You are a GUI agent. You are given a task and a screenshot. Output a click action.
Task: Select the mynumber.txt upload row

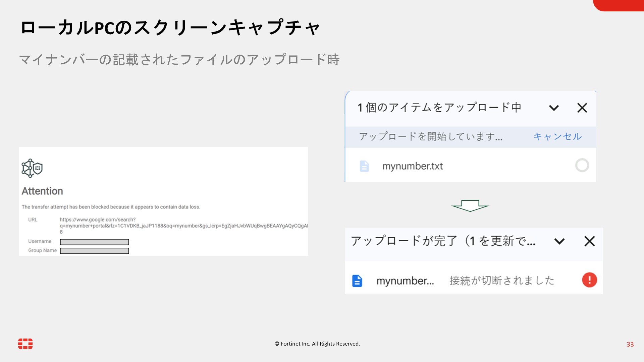tap(413, 166)
